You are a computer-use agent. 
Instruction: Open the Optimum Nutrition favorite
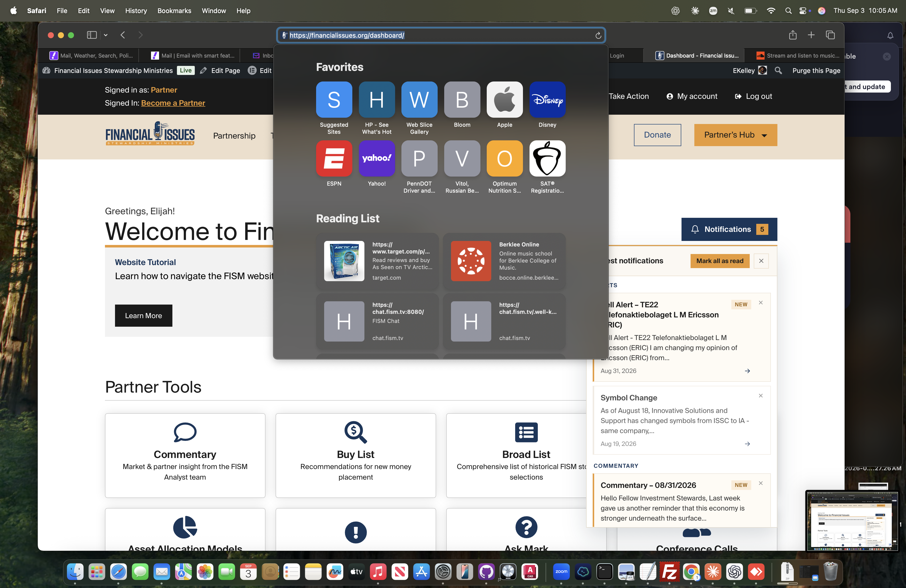[504, 167]
